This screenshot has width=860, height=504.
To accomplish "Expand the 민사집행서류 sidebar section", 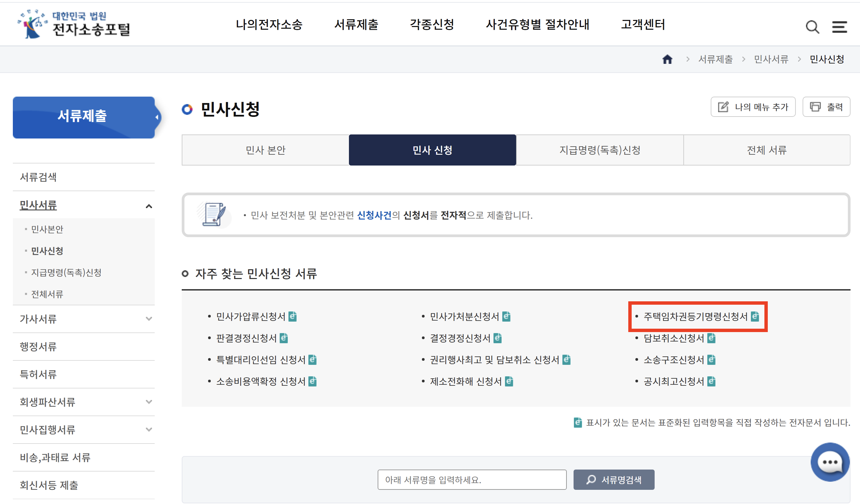I will (149, 429).
